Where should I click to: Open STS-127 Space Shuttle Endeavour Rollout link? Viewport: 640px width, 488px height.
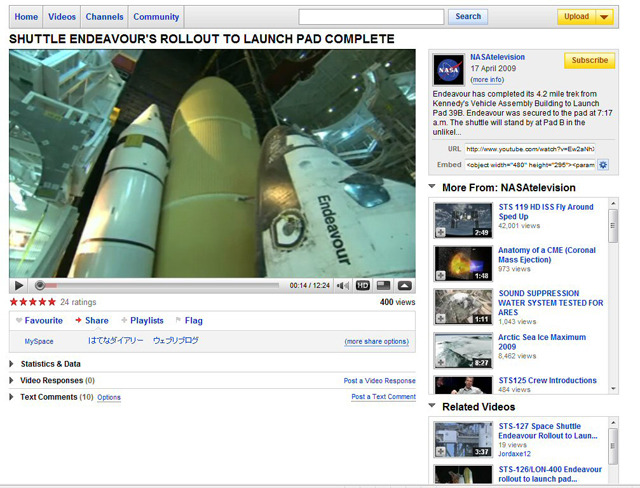tap(548, 431)
